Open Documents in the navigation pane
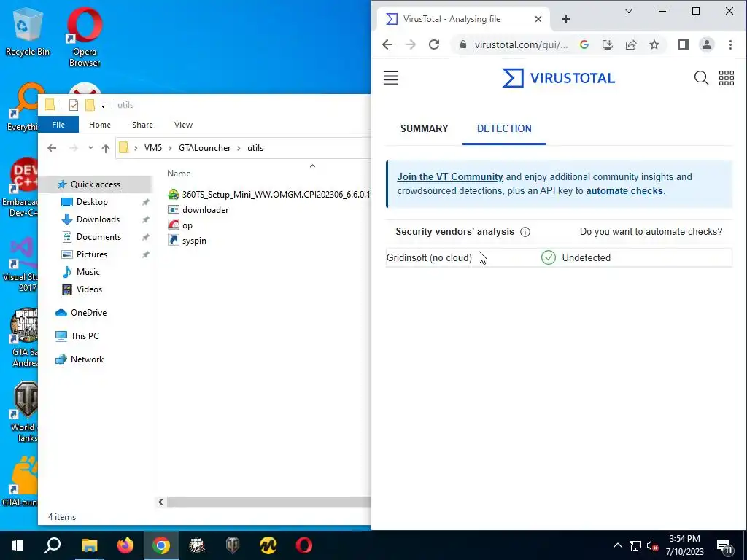747x560 pixels. [x=98, y=237]
